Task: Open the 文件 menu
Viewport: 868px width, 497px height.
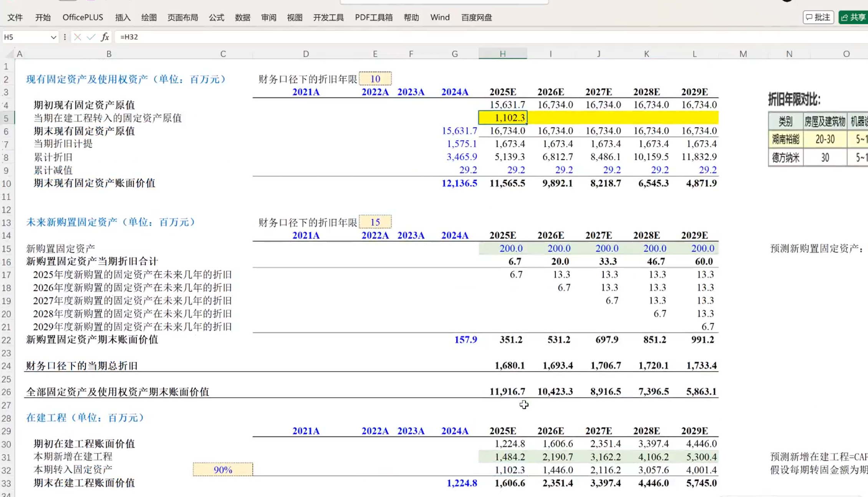Action: 15,17
